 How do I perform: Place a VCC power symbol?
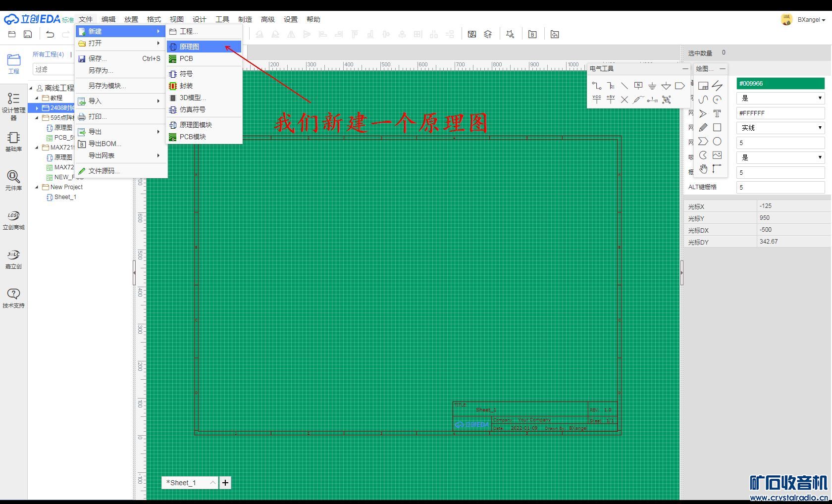(x=597, y=100)
